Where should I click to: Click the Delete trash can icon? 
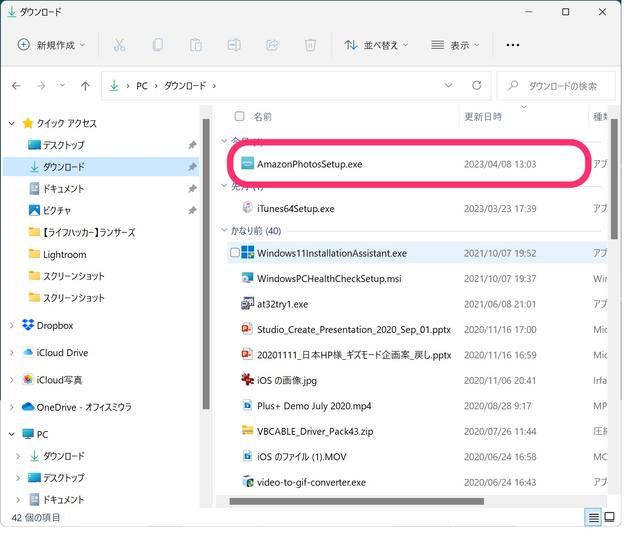310,45
